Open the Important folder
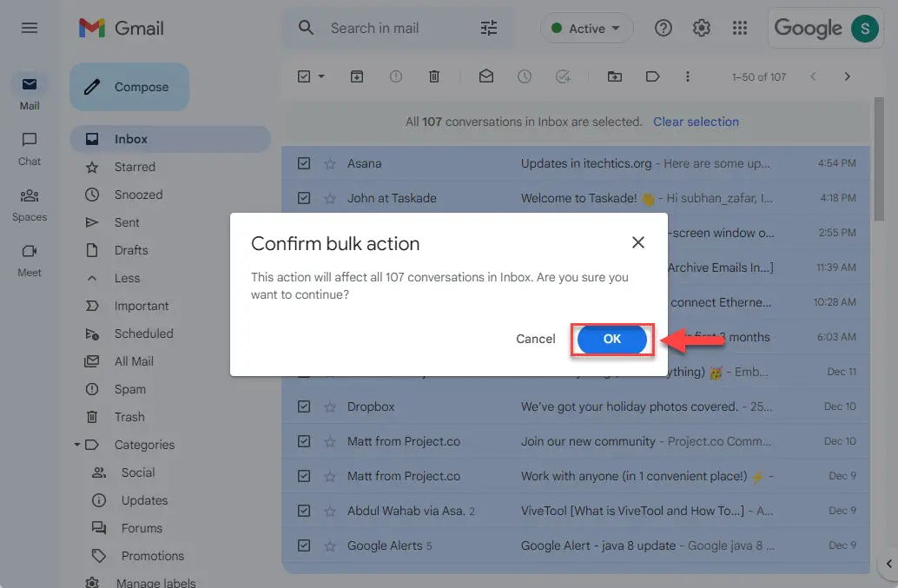The image size is (898, 588). [141, 306]
